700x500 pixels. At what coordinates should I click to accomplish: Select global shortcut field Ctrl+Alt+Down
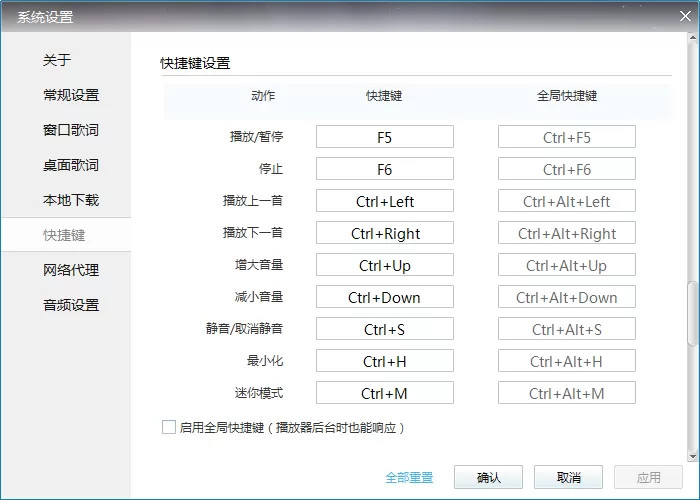[x=567, y=297]
